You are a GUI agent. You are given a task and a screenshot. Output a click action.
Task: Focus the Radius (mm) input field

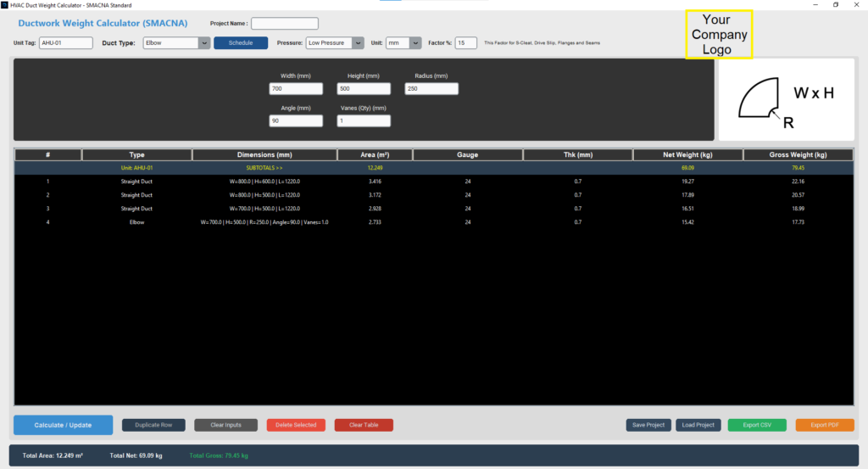click(431, 88)
